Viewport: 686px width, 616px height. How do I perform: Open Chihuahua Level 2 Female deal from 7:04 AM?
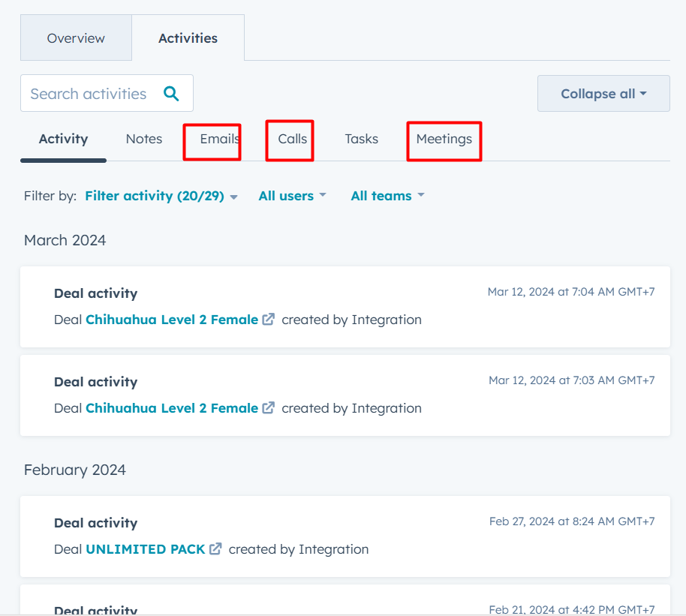click(172, 320)
